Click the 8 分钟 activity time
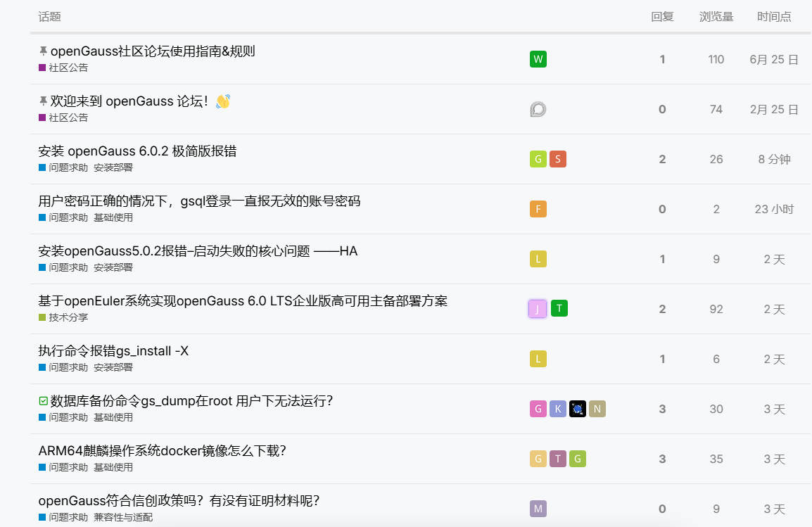 [x=774, y=160]
